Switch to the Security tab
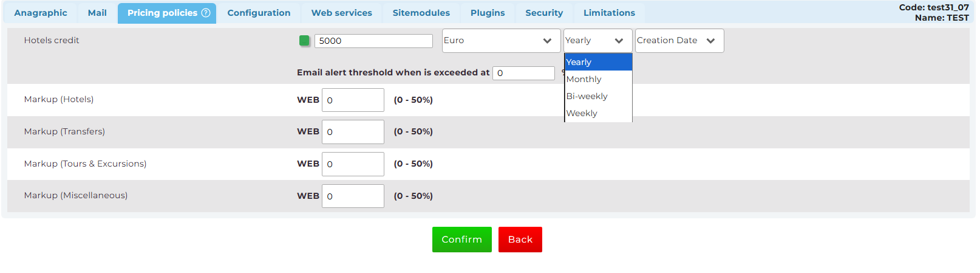Viewport: 980px width, 273px height. (x=544, y=13)
